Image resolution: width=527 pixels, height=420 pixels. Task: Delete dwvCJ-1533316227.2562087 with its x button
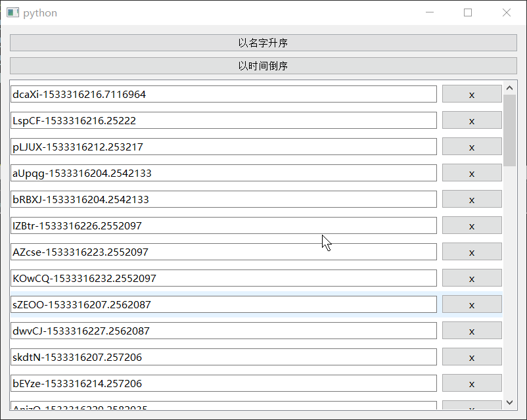click(472, 331)
